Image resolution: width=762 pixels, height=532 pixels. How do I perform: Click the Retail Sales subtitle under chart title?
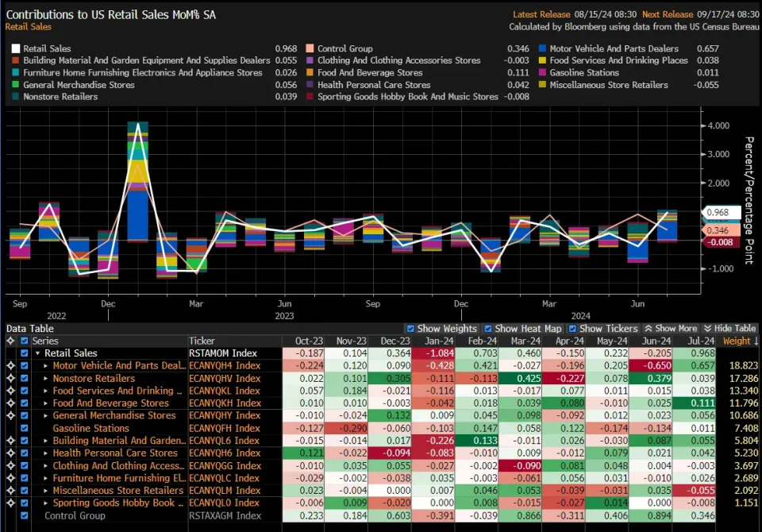point(29,27)
